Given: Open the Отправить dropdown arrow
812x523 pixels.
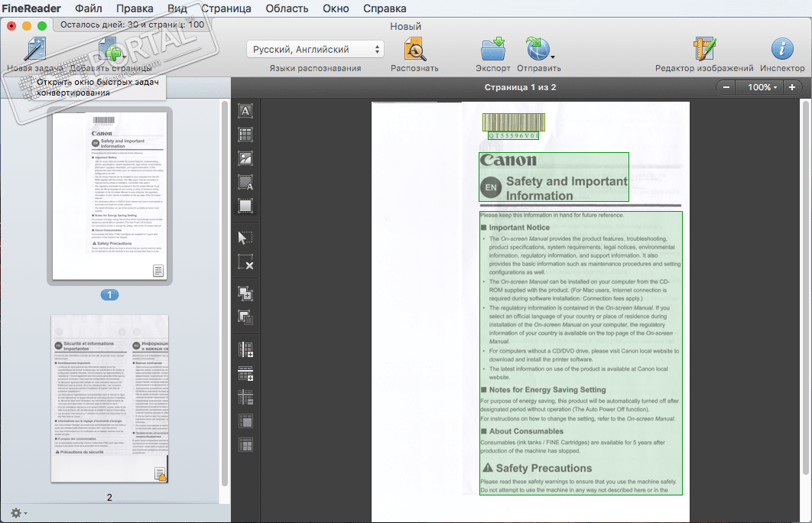Looking at the screenshot, I should tap(553, 57).
